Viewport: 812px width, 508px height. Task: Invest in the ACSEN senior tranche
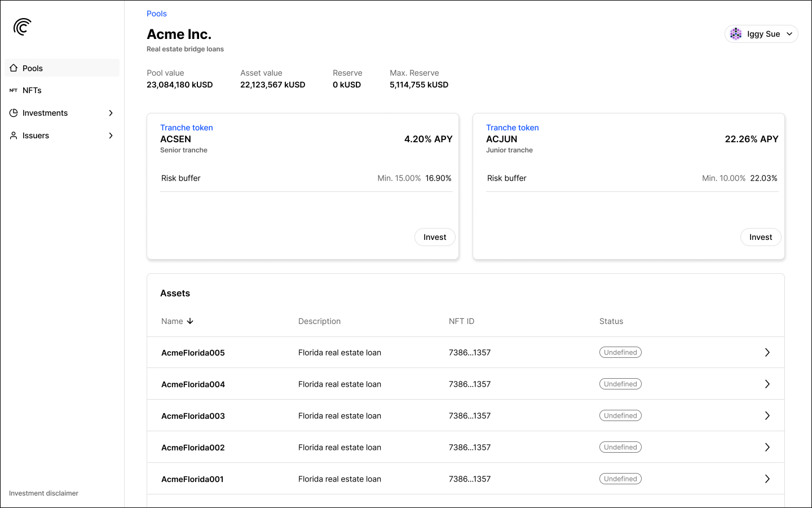tap(435, 237)
